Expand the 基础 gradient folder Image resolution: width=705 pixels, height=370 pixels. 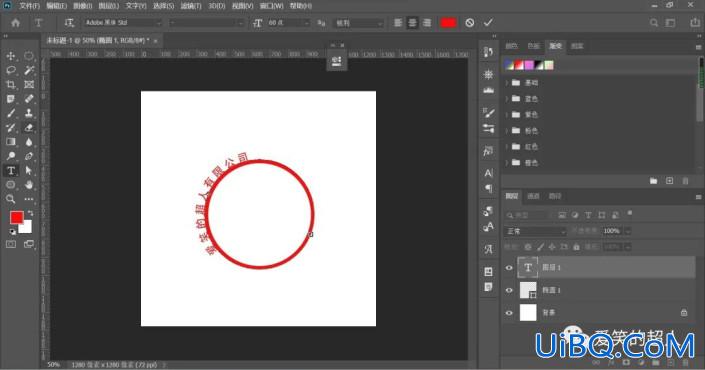[x=508, y=83]
